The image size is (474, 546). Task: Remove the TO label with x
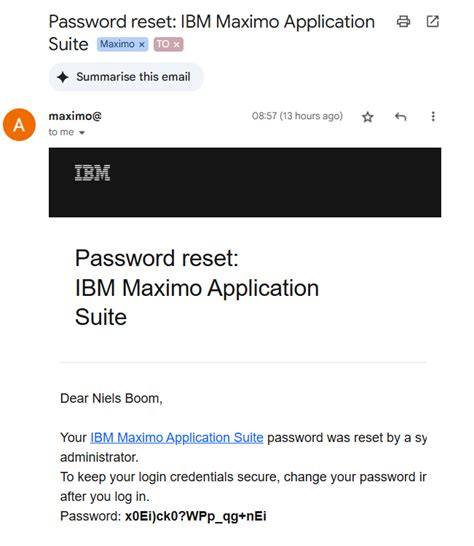(x=177, y=45)
